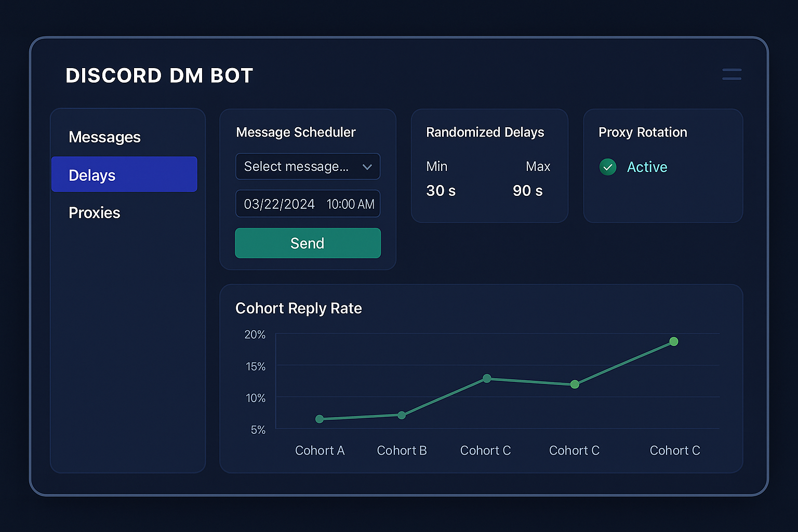Click the fourth data point on the line
Viewport: 798px width, 532px height.
pyautogui.click(x=575, y=384)
